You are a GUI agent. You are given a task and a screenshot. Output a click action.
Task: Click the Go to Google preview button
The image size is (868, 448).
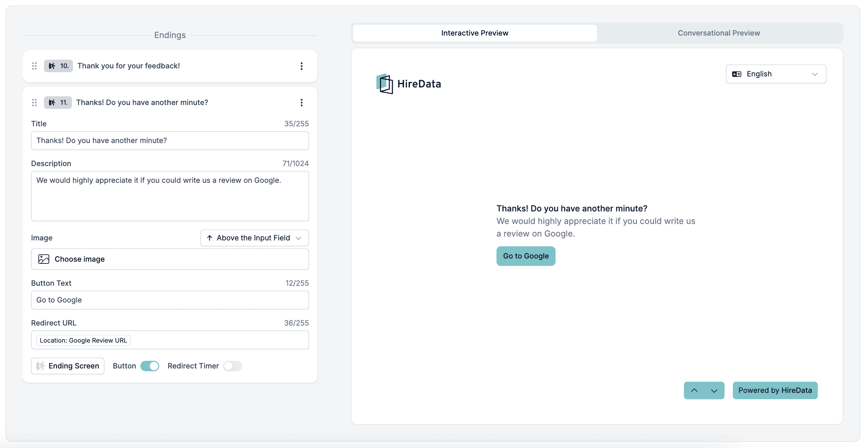pyautogui.click(x=526, y=256)
